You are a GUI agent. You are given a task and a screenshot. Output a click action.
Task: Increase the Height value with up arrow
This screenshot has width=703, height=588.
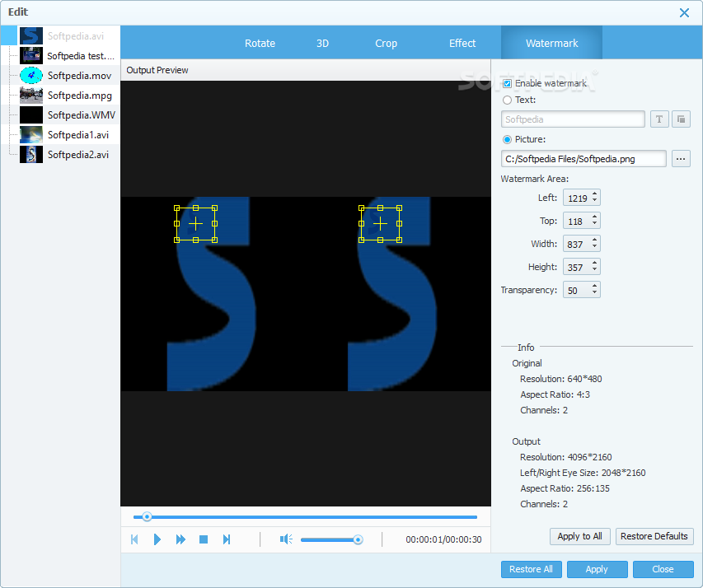594,264
